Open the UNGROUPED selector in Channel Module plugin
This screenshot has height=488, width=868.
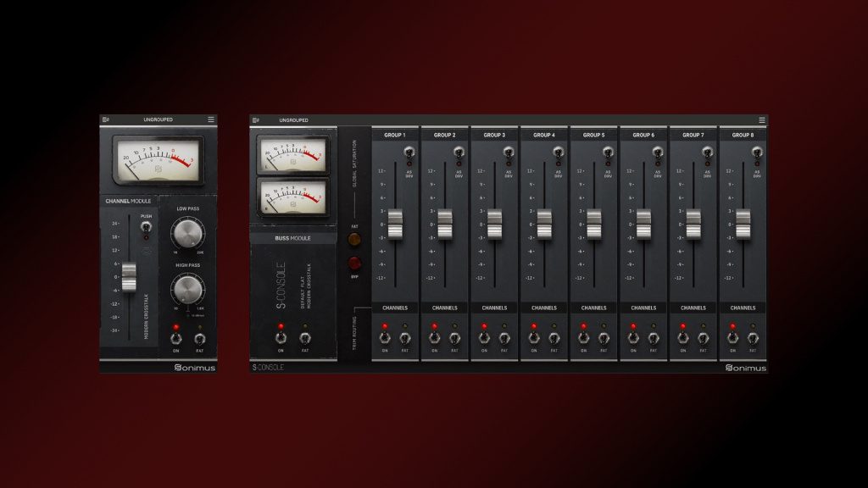pos(158,119)
